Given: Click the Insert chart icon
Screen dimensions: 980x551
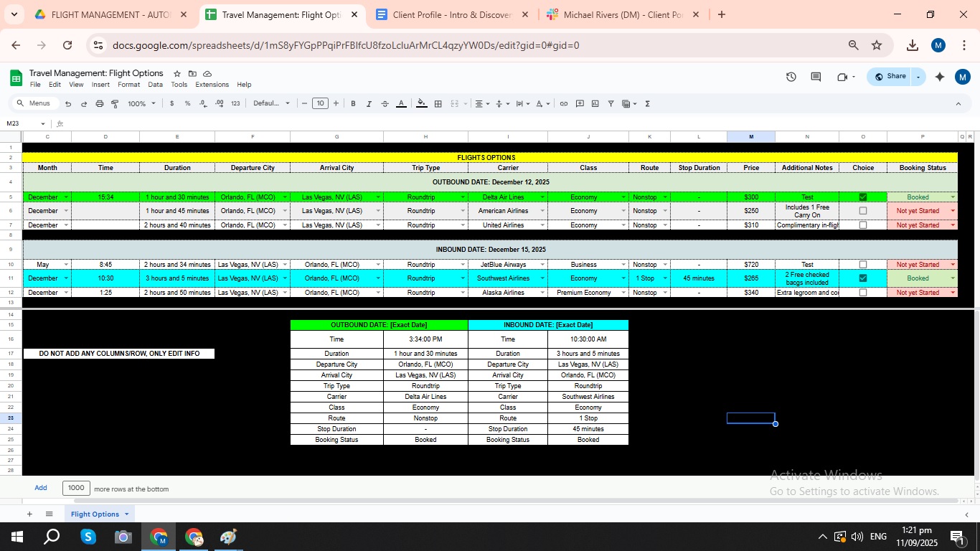Looking at the screenshot, I should (x=595, y=104).
